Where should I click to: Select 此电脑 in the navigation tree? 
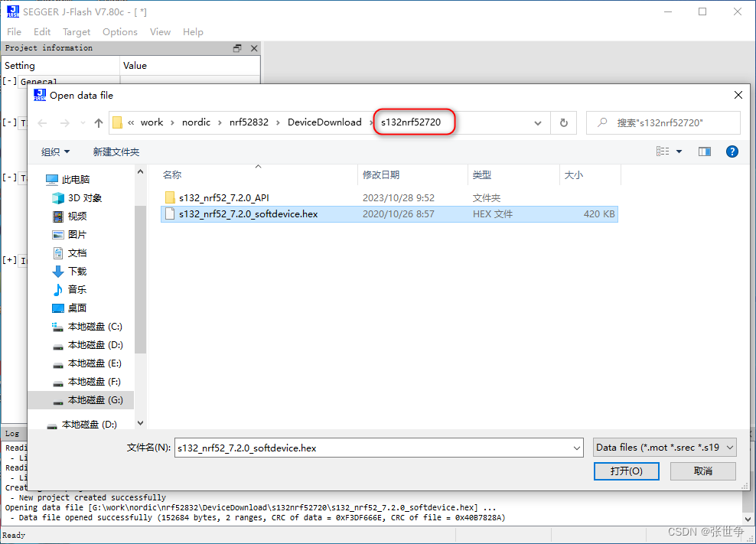(75, 179)
